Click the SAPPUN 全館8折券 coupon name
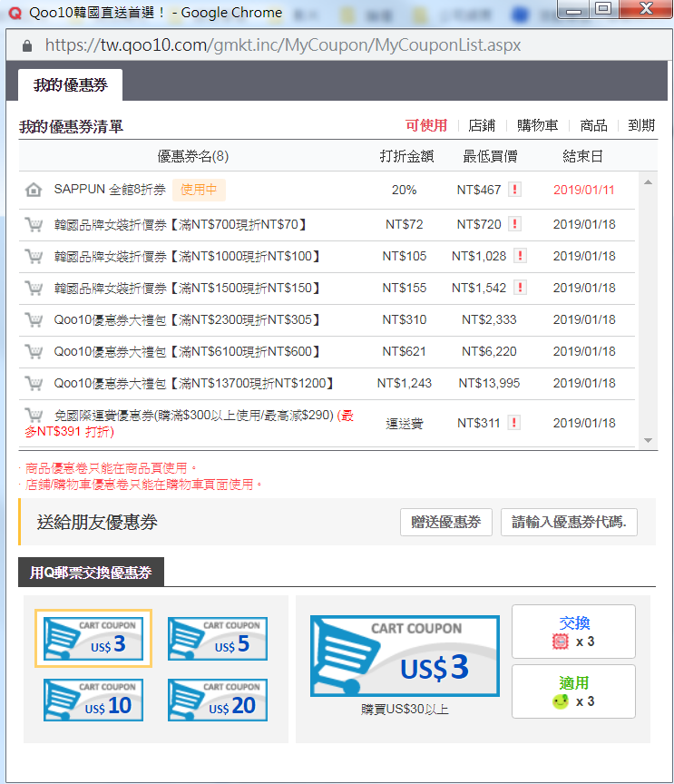The height and width of the screenshot is (784, 674). pyautogui.click(x=110, y=190)
